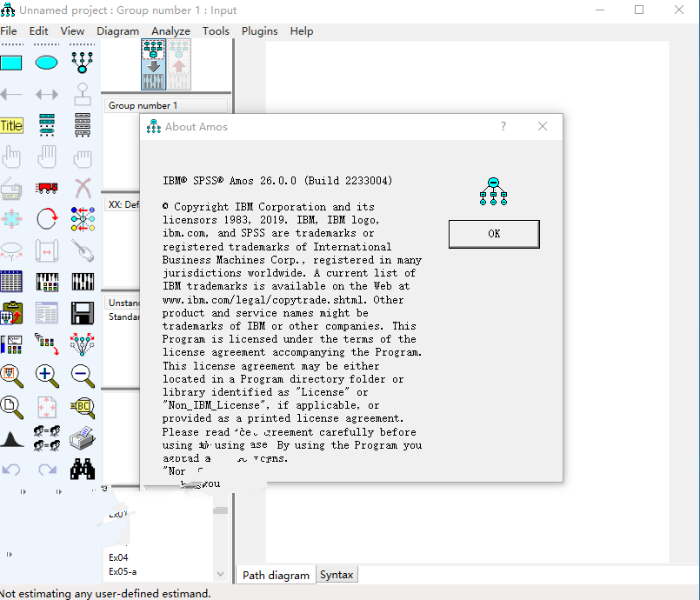
Task: Click the question mark help button in About Amos
Action: pyautogui.click(x=503, y=126)
